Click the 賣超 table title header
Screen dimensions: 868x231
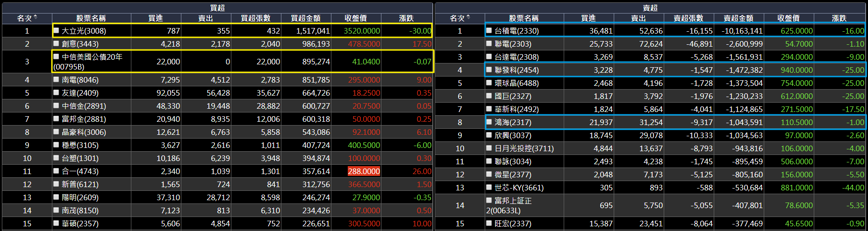650,7
